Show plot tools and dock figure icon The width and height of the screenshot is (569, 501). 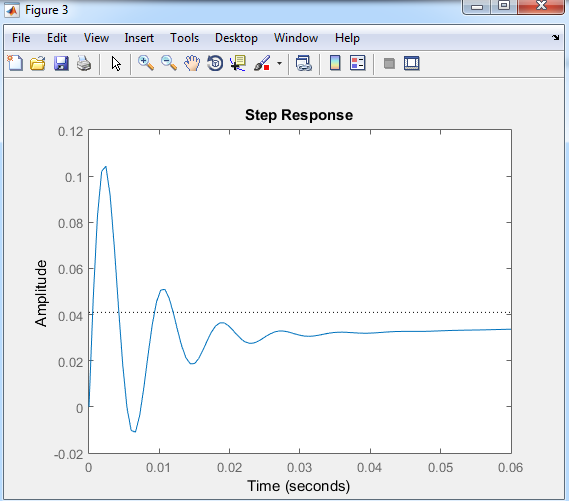[x=412, y=63]
